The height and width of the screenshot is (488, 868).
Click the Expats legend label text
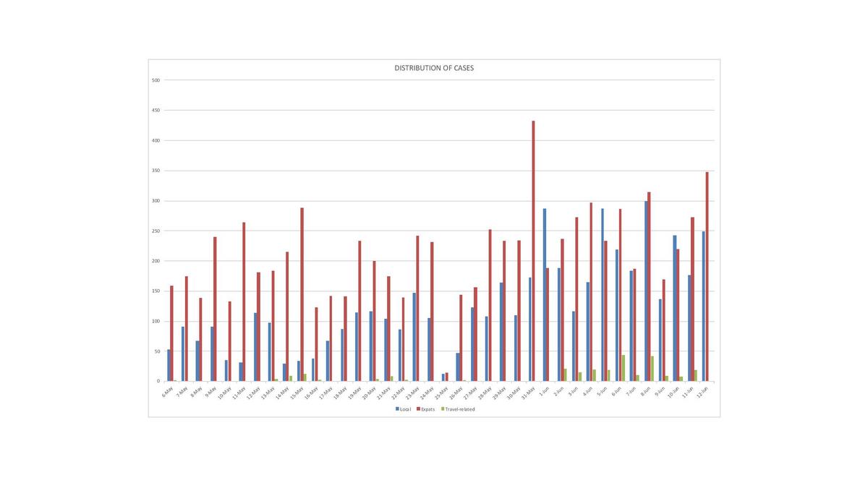(x=428, y=409)
